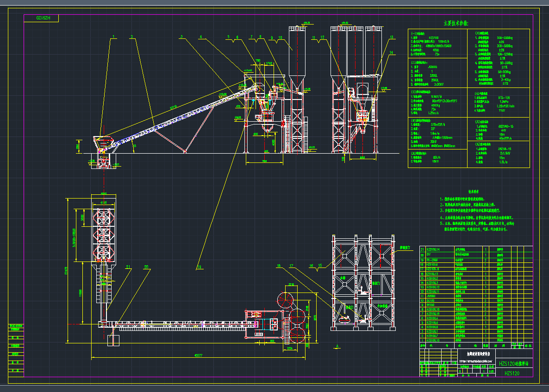Image resolution: width=549 pixels, height=392 pixels.
Task: Pick part callout number 21 near the plan view
Action: pos(128,267)
